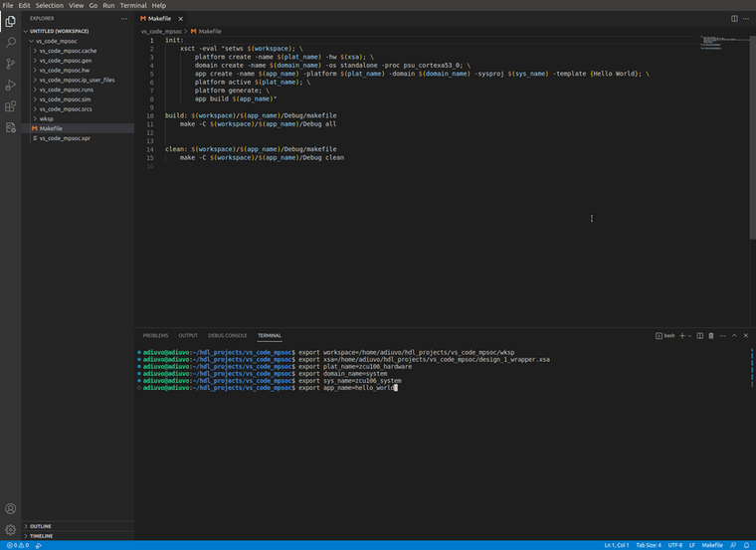The image size is (756, 550).
Task: Open the Source Control view
Action: tap(10, 64)
